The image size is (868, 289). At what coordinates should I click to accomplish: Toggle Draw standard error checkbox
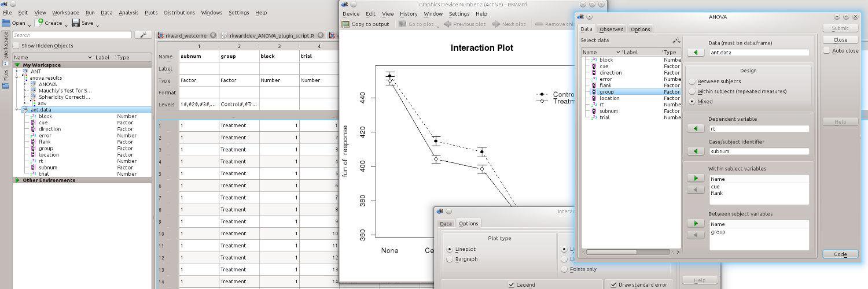tap(613, 284)
